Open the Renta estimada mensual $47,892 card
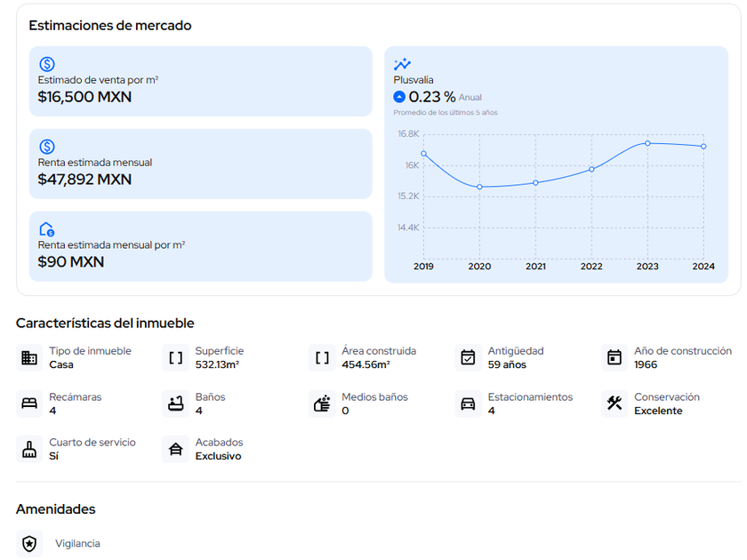 [200, 164]
